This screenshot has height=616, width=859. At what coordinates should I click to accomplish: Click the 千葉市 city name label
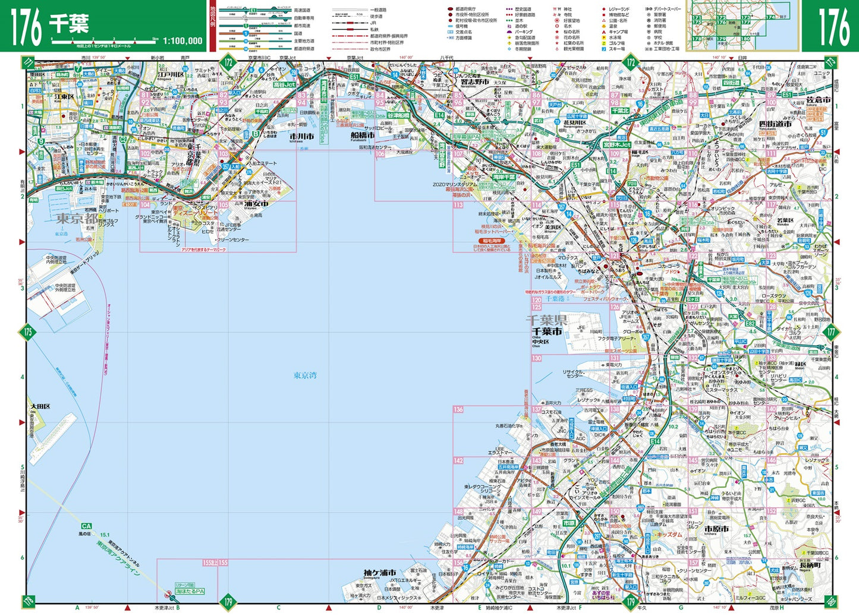[x=547, y=331]
